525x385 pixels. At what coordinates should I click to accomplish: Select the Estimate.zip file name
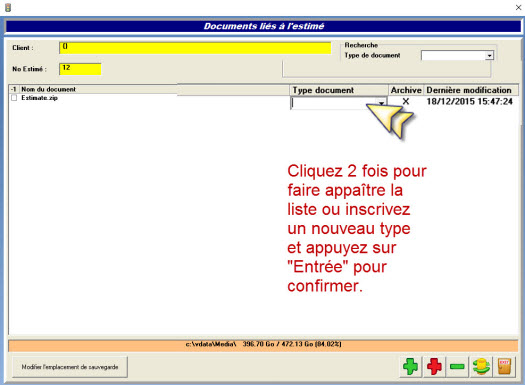40,98
